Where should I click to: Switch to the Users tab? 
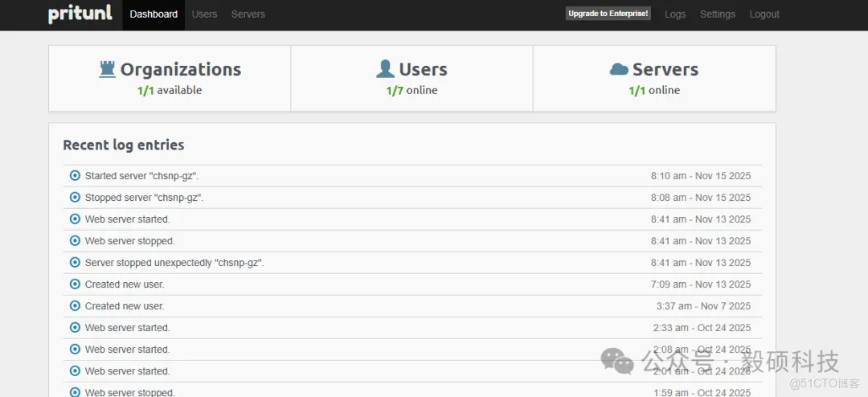[x=204, y=14]
